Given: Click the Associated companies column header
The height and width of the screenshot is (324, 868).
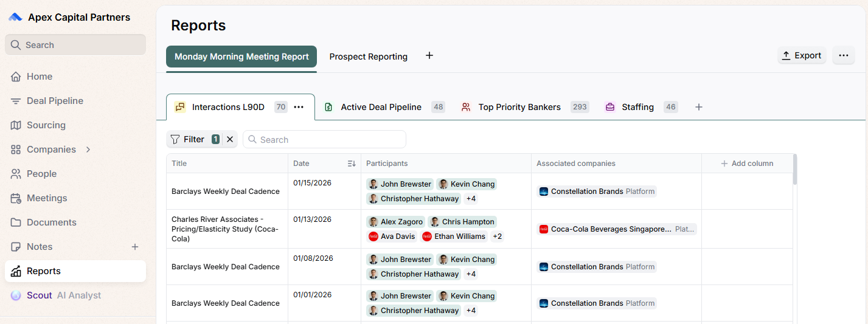Looking at the screenshot, I should pyautogui.click(x=616, y=164).
